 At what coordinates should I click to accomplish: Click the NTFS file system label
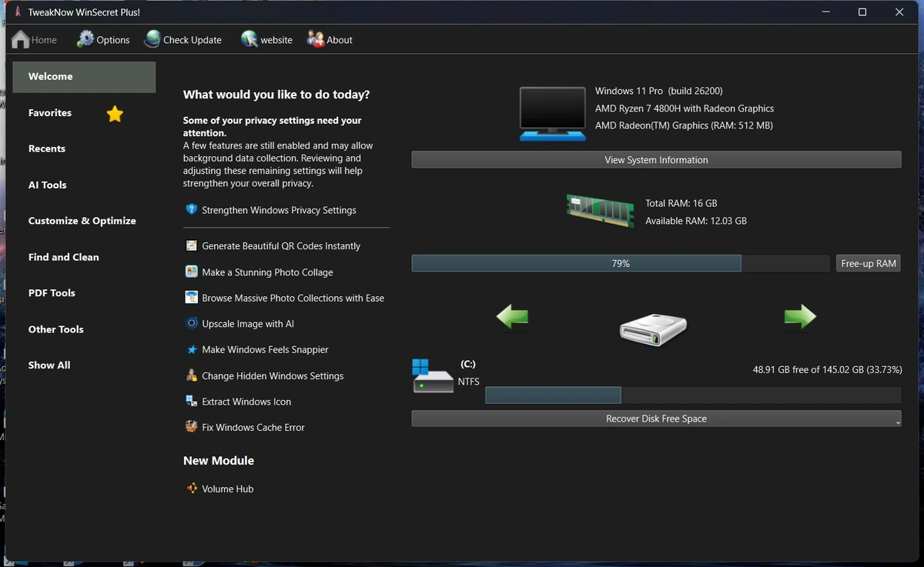pos(469,382)
